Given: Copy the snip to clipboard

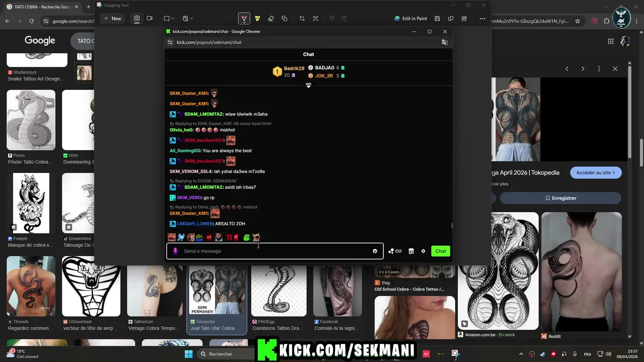Looking at the screenshot, I should click(451, 19).
